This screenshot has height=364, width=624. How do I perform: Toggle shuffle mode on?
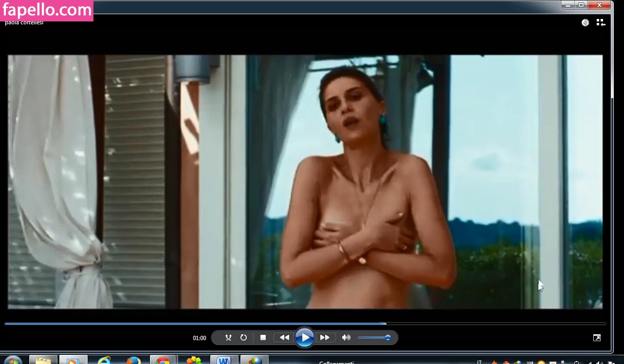pyautogui.click(x=228, y=337)
